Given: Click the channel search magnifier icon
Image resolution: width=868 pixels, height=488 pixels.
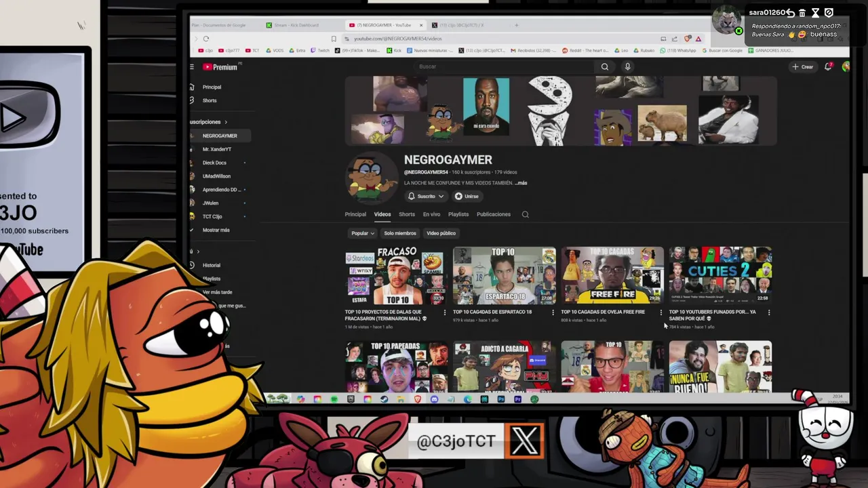Looking at the screenshot, I should click(525, 214).
